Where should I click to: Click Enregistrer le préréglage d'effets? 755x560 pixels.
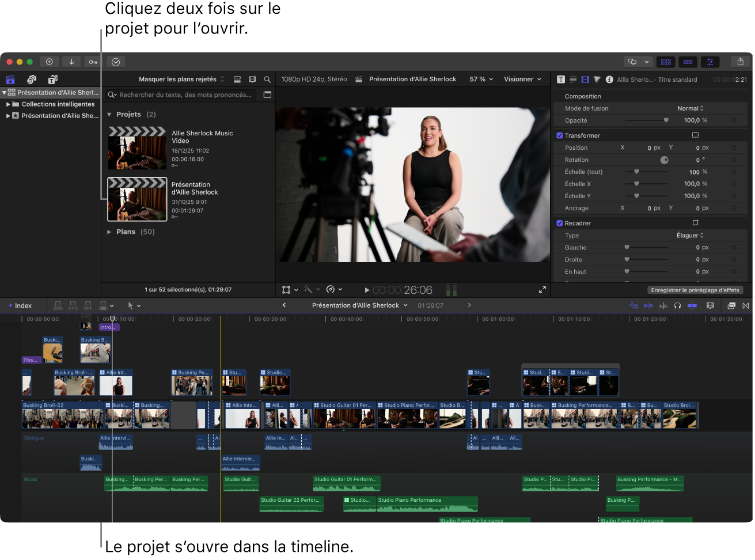click(695, 290)
